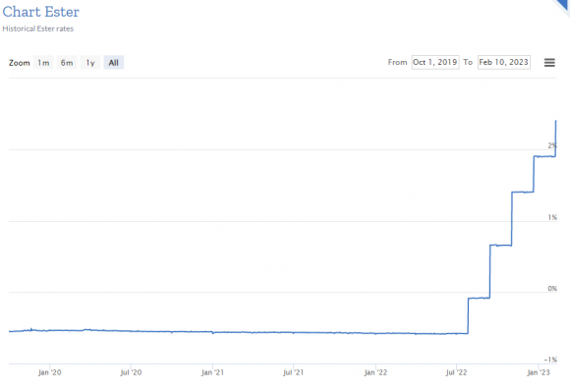
Task: Click the Jul '20 x-axis label
Action: tap(131, 372)
